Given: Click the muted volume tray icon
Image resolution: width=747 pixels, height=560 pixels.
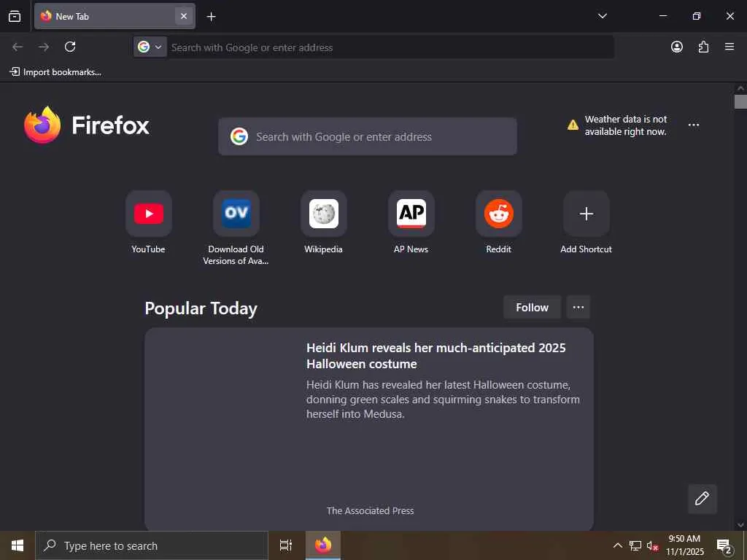Looking at the screenshot, I should pyautogui.click(x=653, y=545).
